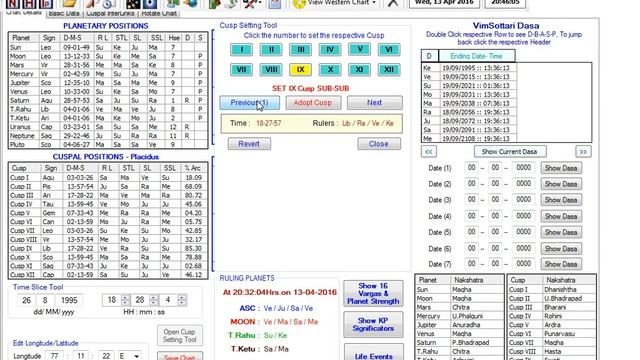Click the Previous (1) button
This screenshot has width=640, height=360.
tap(250, 103)
